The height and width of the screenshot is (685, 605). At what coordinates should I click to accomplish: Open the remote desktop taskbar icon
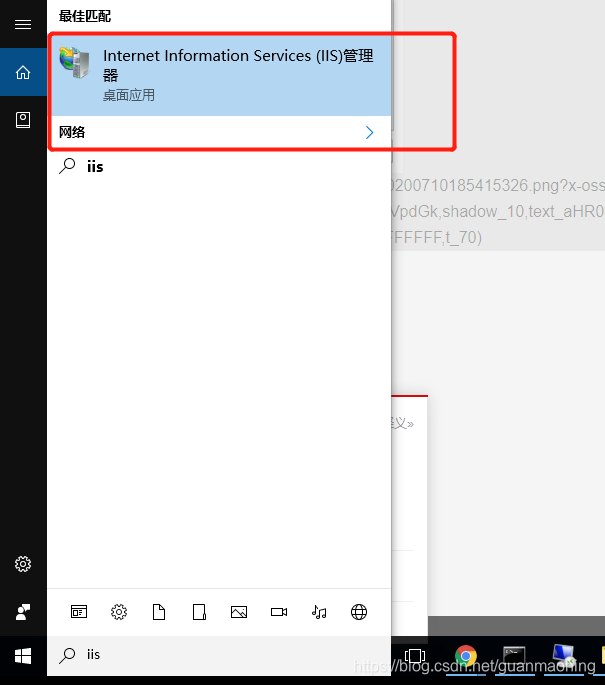coord(564,655)
